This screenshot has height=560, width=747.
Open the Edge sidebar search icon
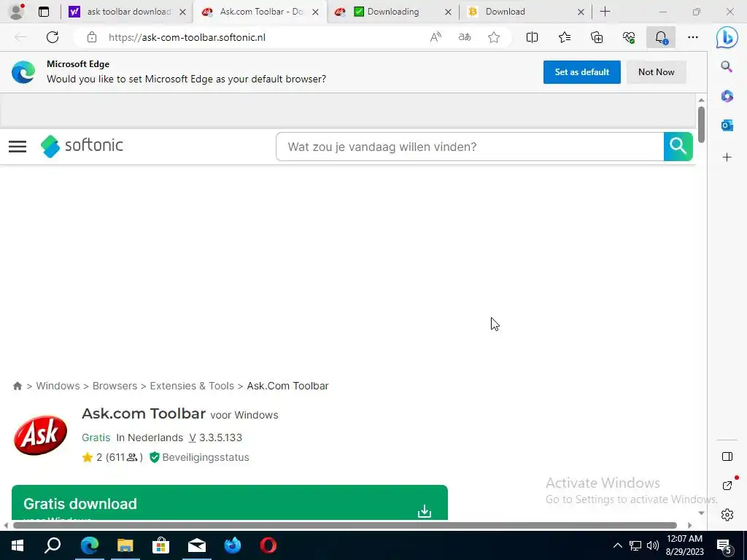727,66
